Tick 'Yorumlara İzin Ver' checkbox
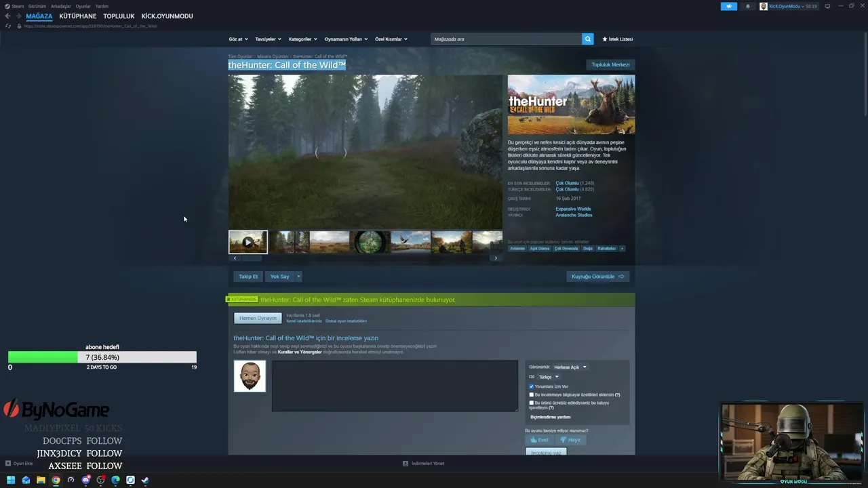The height and width of the screenshot is (488, 868). 532,386
